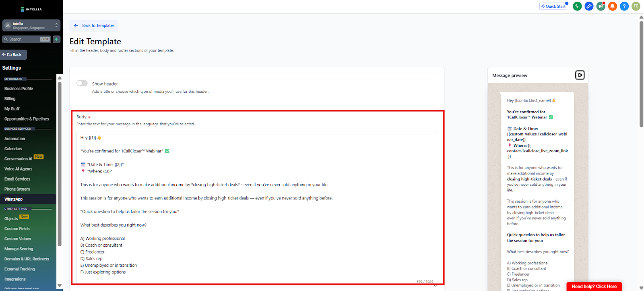
Task: Click the Quick Start button
Action: click(553, 6)
